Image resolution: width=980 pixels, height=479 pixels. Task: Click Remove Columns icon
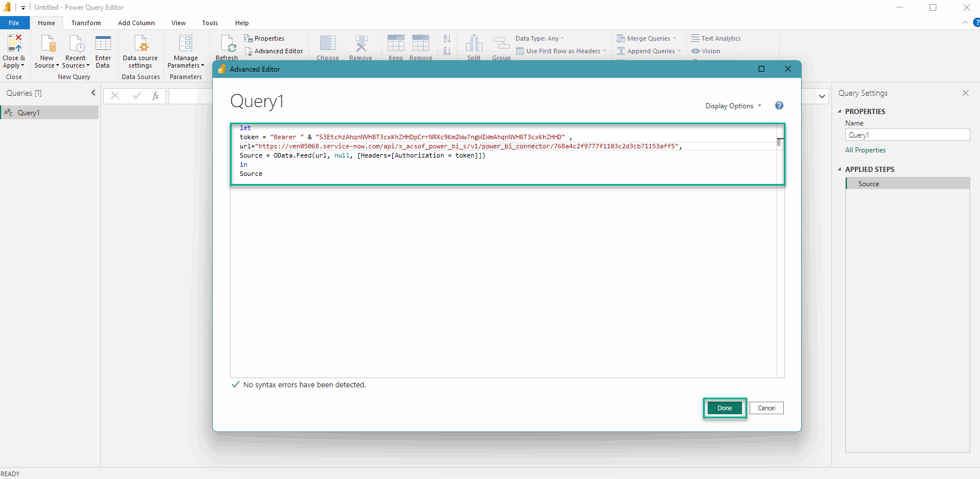[x=361, y=44]
